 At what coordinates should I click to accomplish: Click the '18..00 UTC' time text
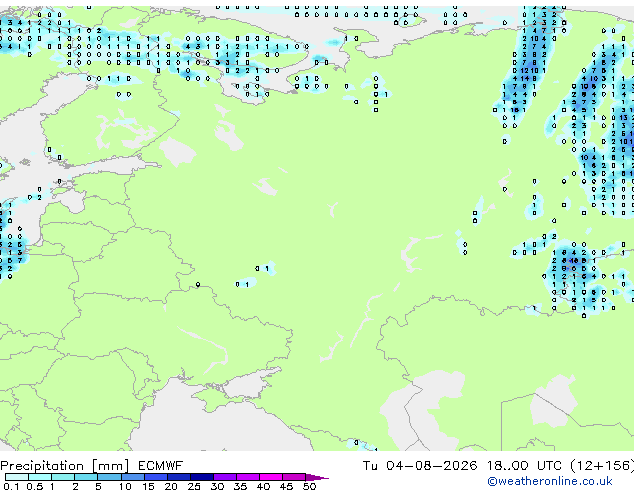click(524, 466)
